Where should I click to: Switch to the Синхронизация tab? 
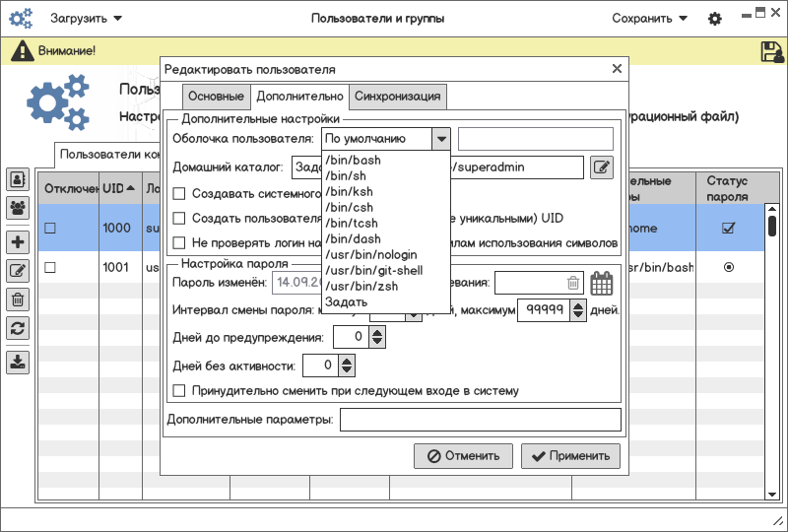tap(399, 97)
